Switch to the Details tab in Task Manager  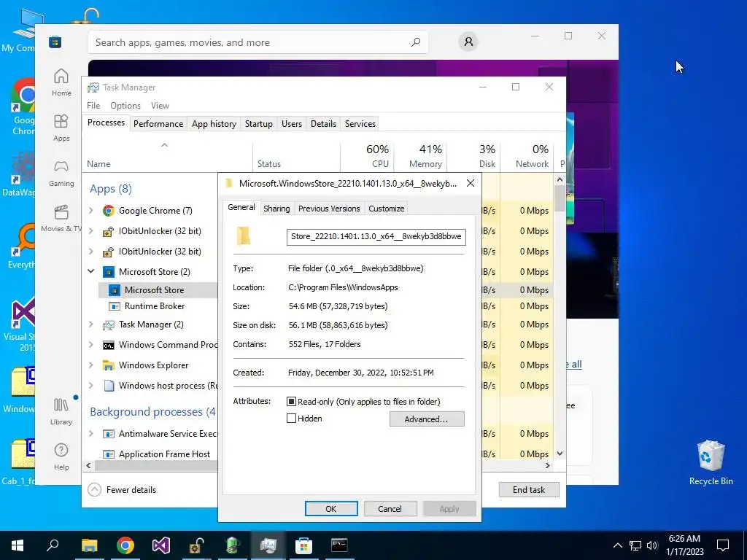tap(323, 124)
